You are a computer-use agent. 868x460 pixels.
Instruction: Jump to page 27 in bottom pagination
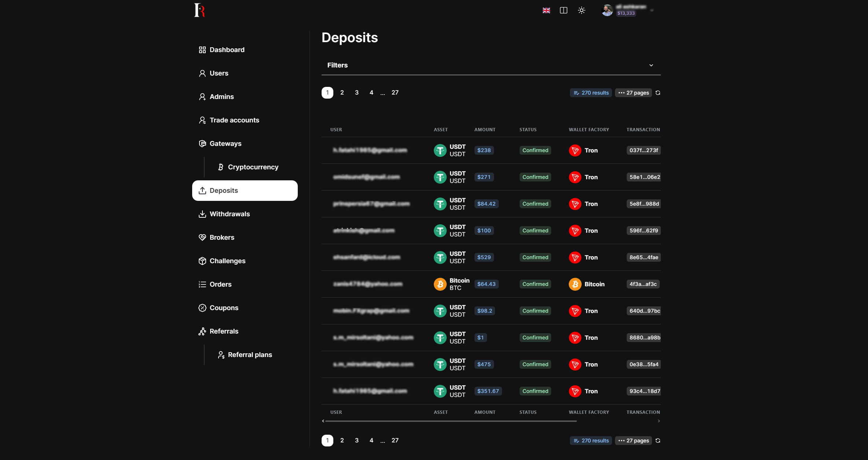[x=395, y=441]
